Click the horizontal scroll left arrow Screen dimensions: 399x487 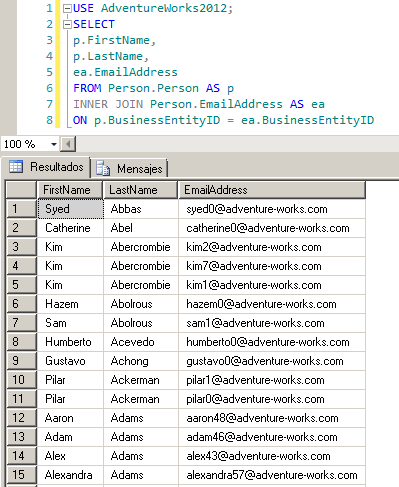click(x=68, y=144)
